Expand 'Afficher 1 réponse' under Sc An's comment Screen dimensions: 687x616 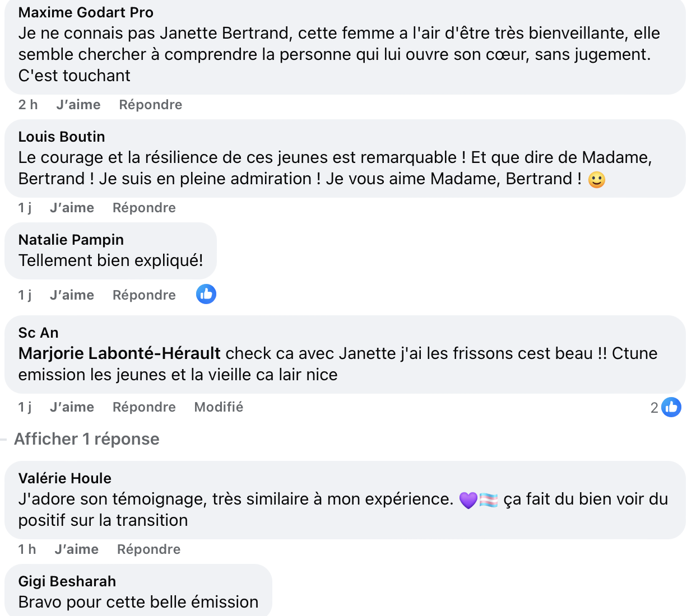point(87,439)
